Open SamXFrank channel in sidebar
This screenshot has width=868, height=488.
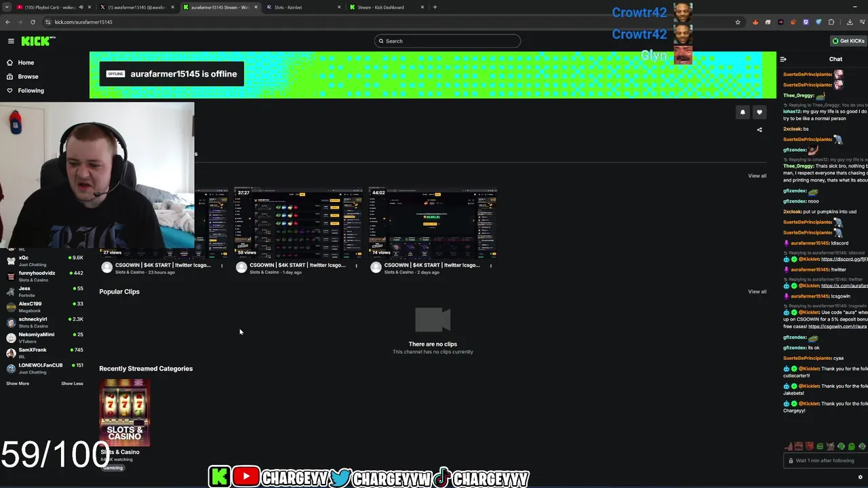click(x=45, y=353)
